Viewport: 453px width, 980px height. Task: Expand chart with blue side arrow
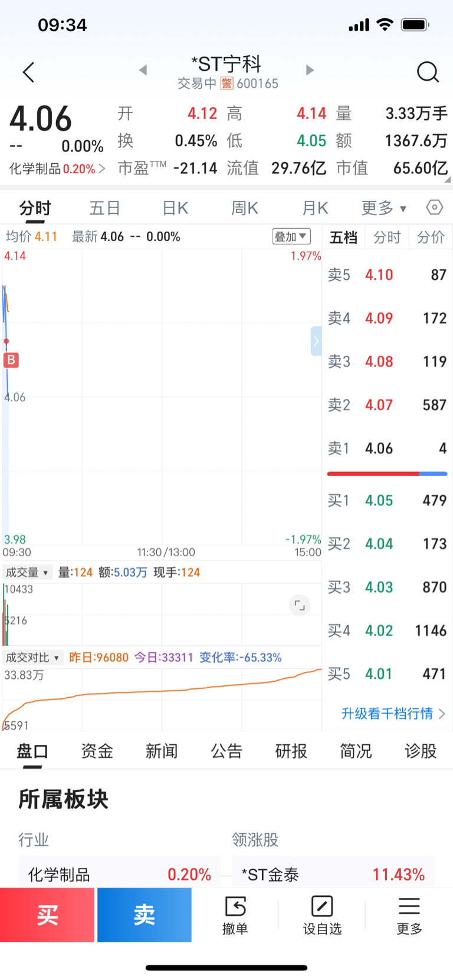pos(316,341)
